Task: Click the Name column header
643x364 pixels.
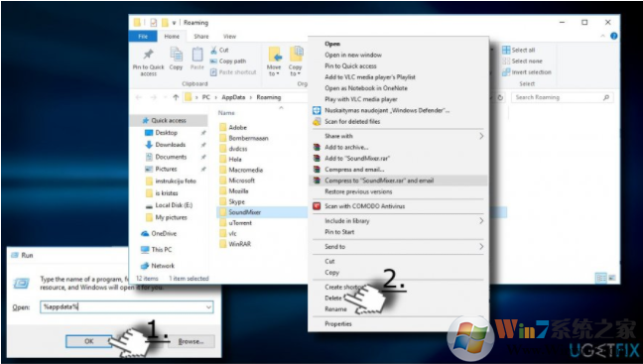Action: (226, 113)
